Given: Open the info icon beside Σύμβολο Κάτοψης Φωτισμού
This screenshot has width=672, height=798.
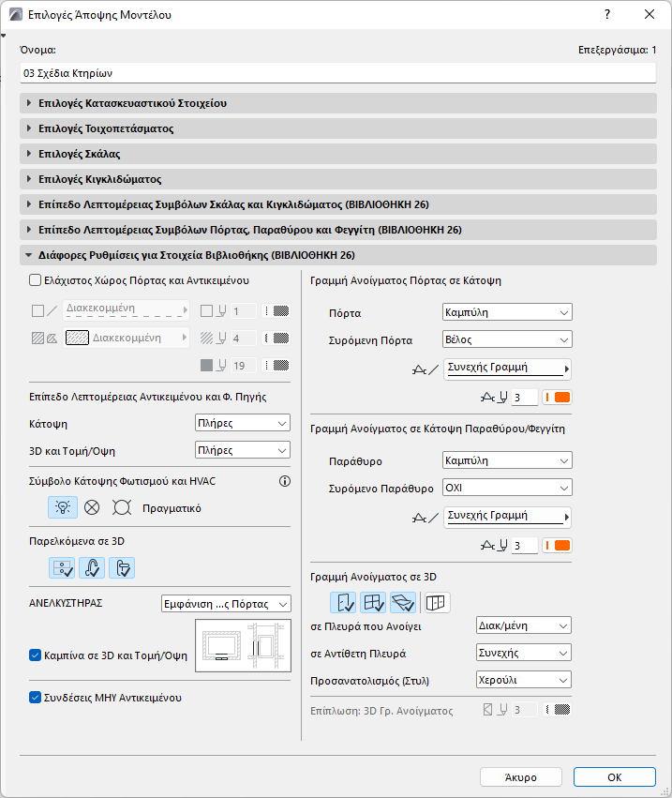Looking at the screenshot, I should coord(285,481).
